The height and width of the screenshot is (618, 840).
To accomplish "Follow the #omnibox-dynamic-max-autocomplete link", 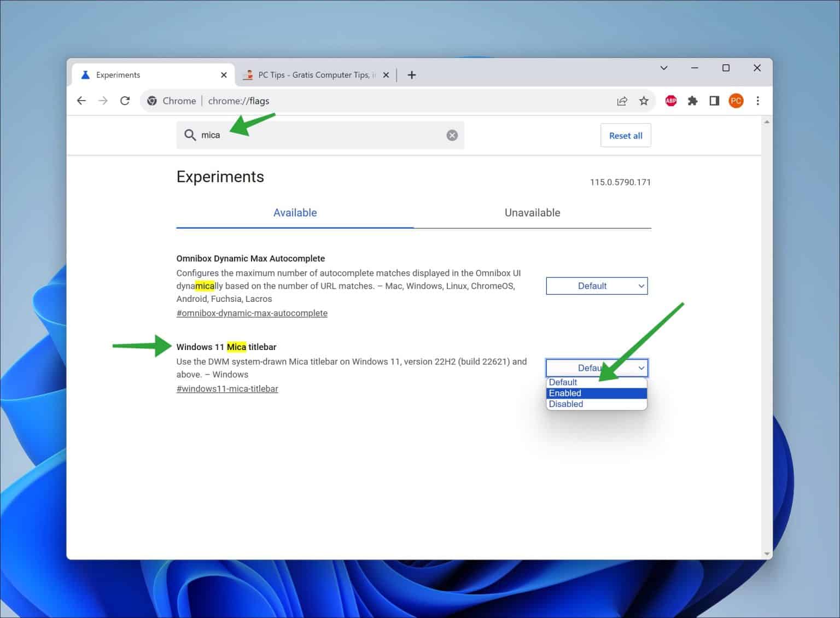I will [252, 313].
